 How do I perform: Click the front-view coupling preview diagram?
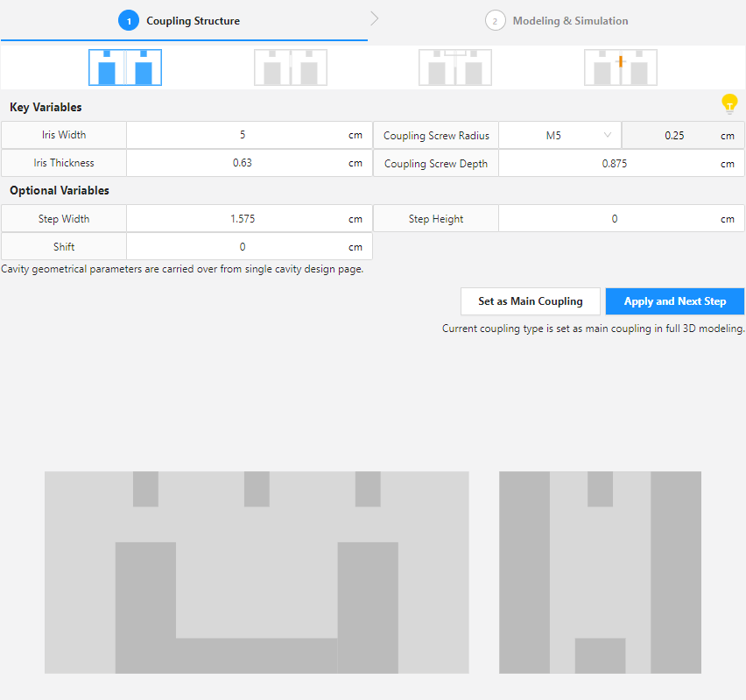point(257,572)
